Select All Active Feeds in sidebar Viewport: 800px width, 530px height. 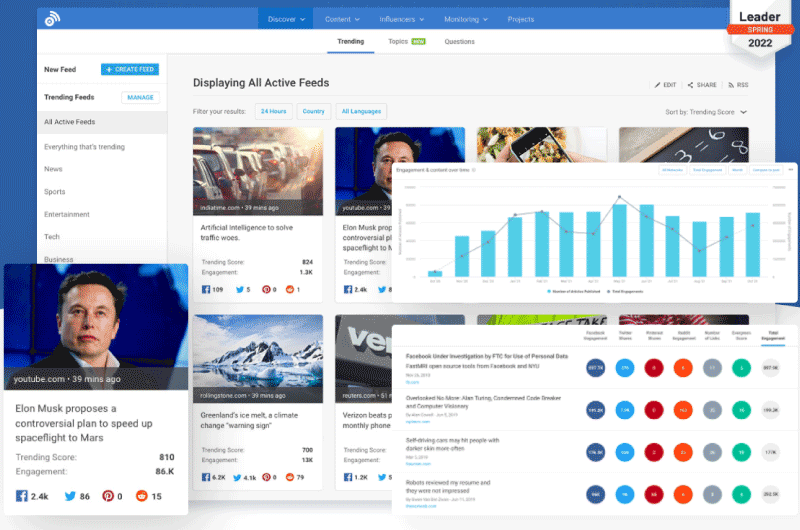point(102,122)
